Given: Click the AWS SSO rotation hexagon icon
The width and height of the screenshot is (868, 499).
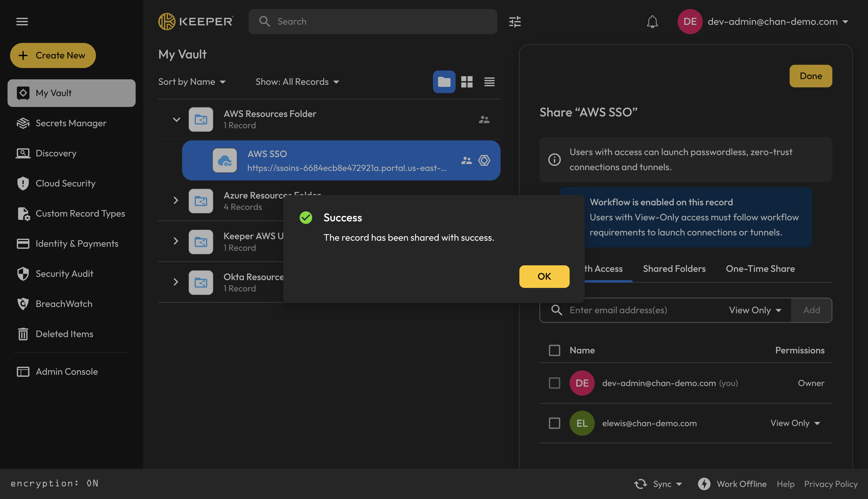Looking at the screenshot, I should click(484, 160).
